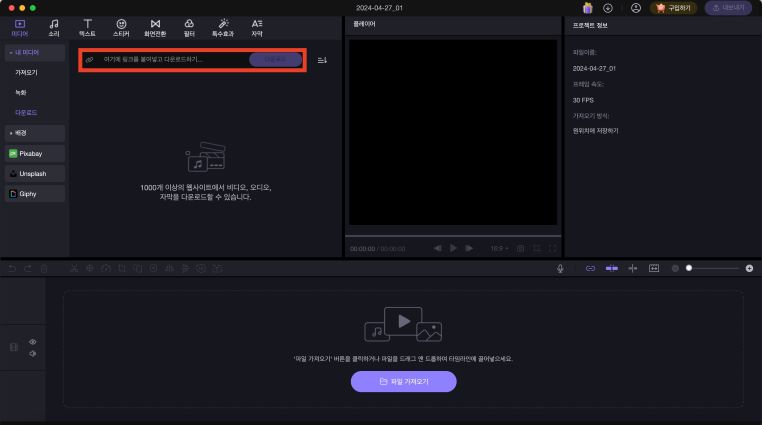Switch to the 필터 (Filter) tab
The image size is (762, 425).
189,28
